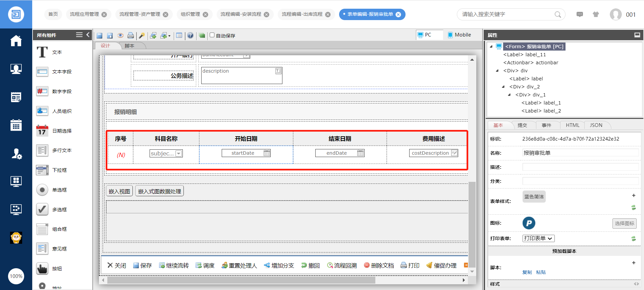Collapse the 所有组件 panel with the arrow

pyautogui.click(x=88, y=34)
